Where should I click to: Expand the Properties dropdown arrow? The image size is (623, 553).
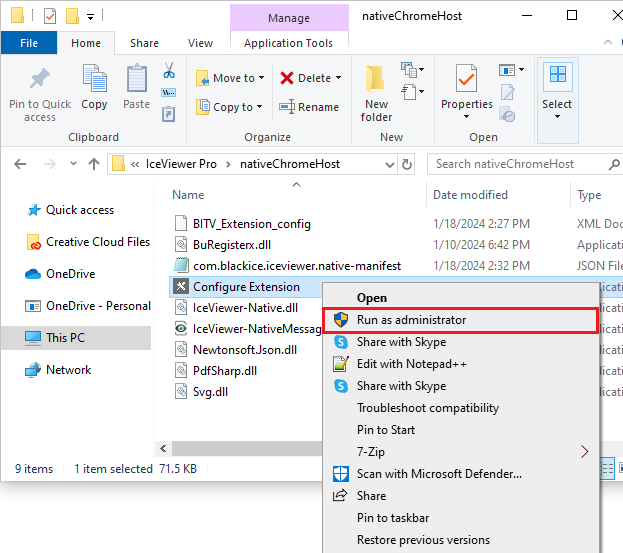point(466,116)
